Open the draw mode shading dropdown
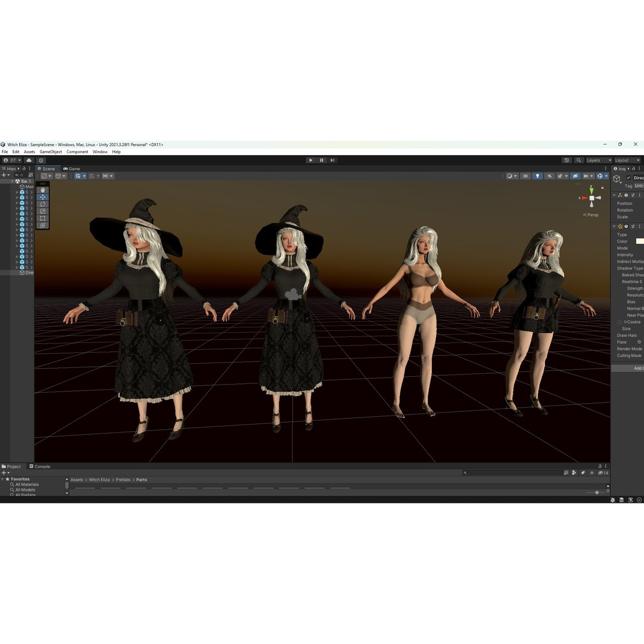Viewport: 644px width, 644px height. [x=512, y=176]
